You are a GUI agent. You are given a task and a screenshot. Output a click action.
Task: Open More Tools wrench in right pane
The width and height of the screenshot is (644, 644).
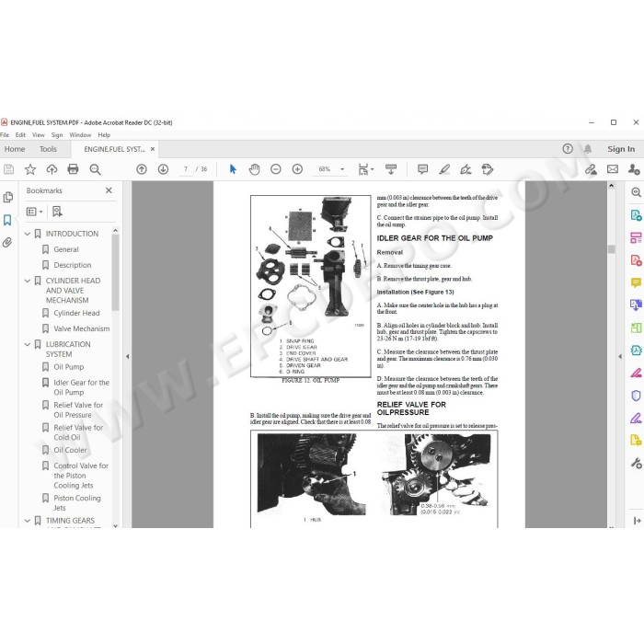[x=636, y=464]
